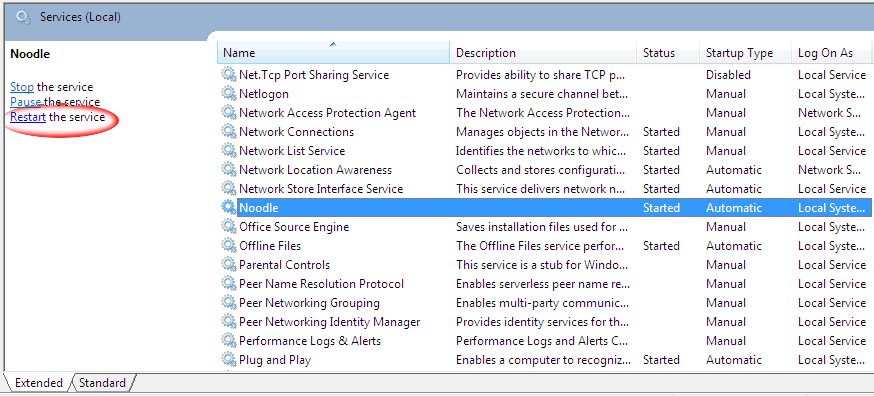Switch to the Standard tab

click(x=102, y=383)
